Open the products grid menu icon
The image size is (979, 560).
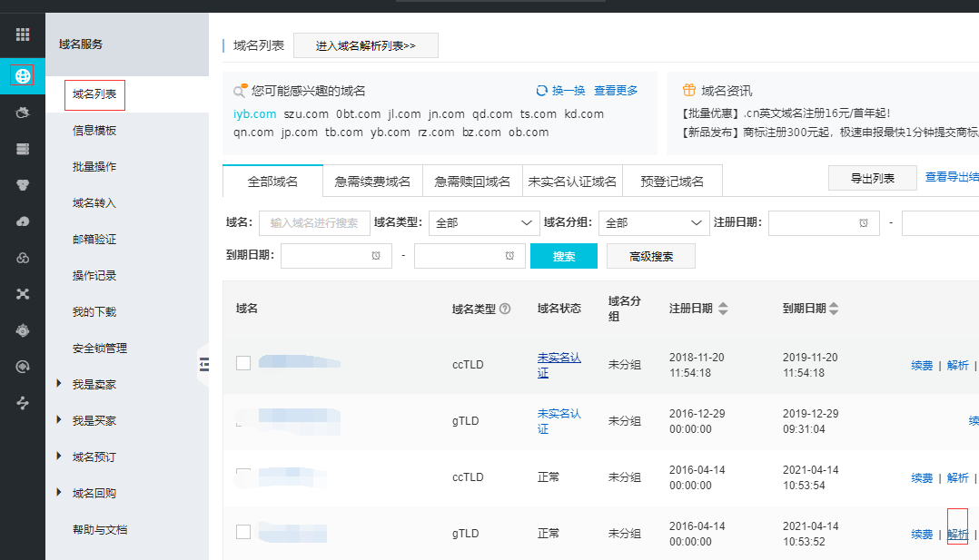tap(23, 34)
